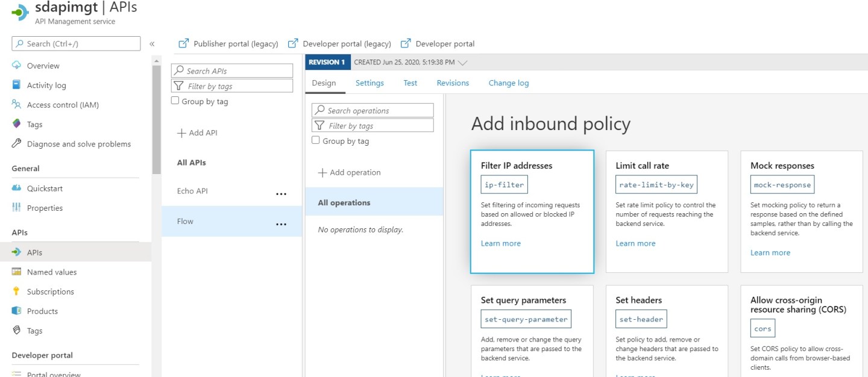Click the sdapimgt API Management service logo icon
Image resolution: width=868 pixels, height=377 pixels.
click(x=19, y=12)
